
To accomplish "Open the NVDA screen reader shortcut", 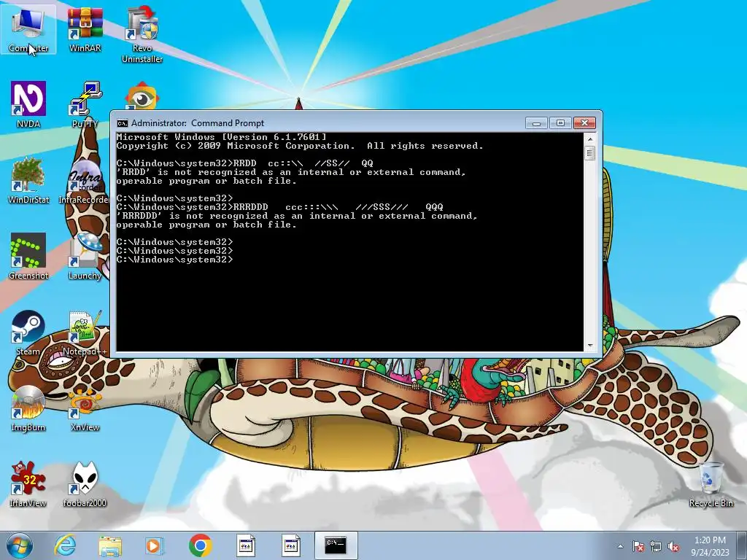I will [28, 105].
